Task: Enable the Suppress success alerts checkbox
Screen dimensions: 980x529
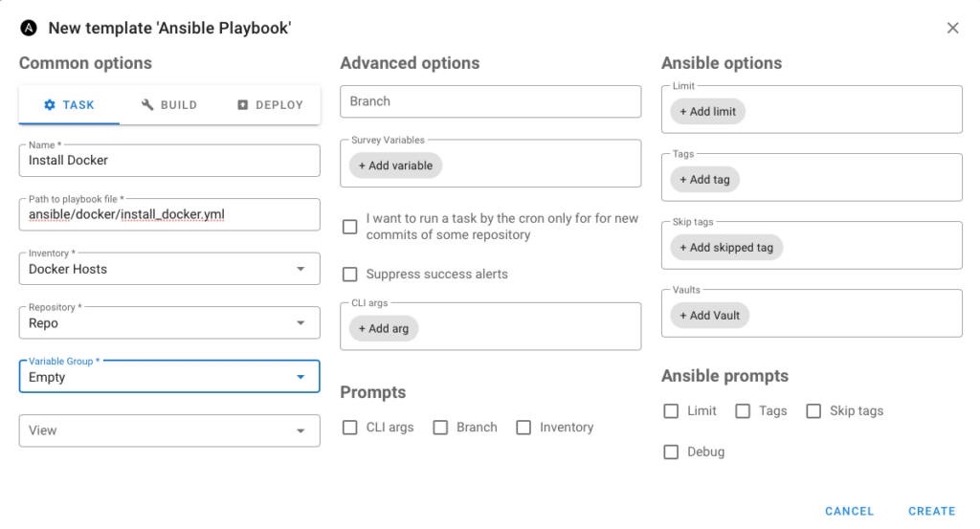Action: tap(350, 275)
